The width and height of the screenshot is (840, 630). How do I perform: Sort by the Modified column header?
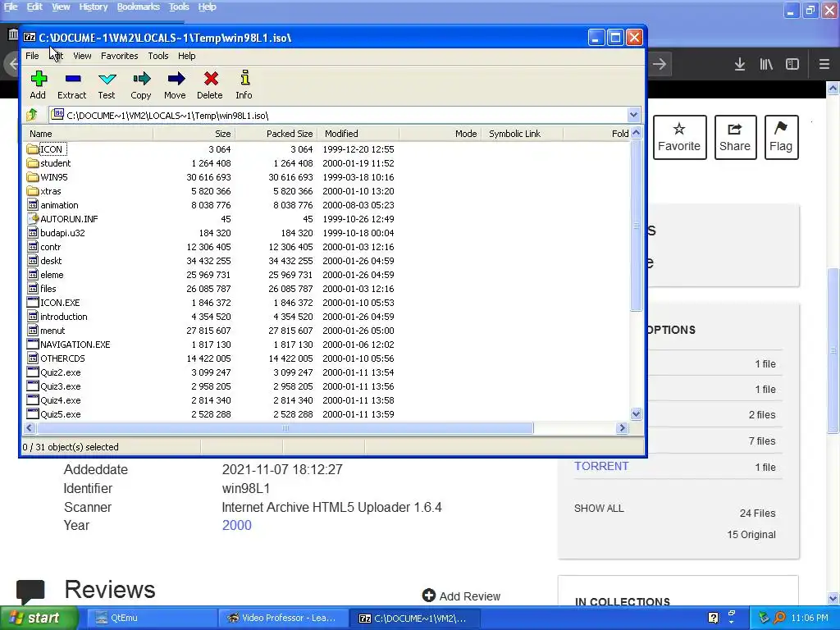[358, 134]
